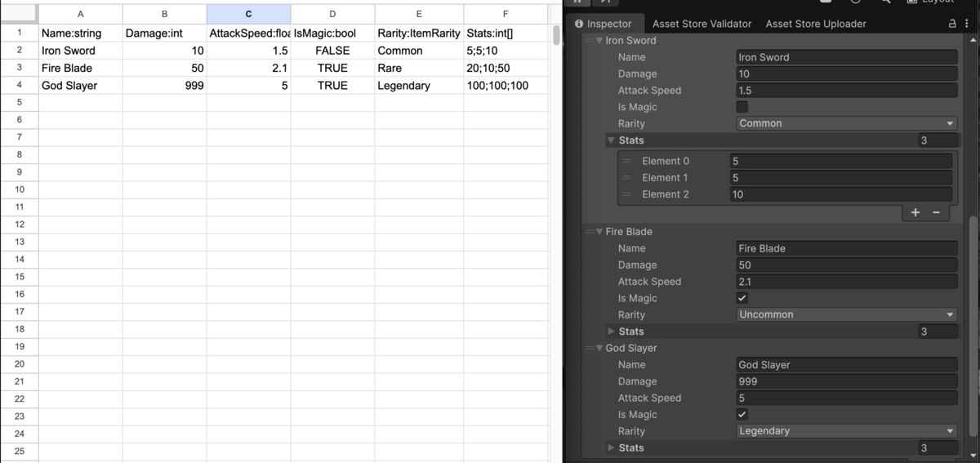Switch to the Asset Store Uploader tab
980x463 pixels.
(815, 24)
